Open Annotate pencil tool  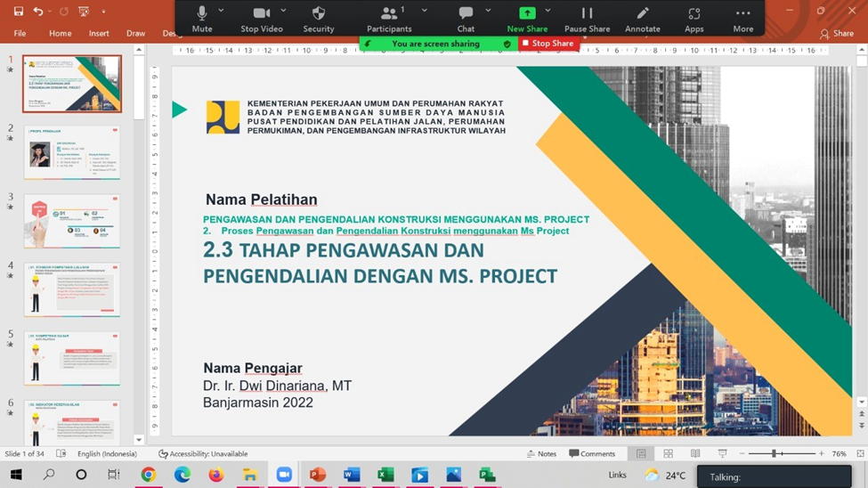642,19
